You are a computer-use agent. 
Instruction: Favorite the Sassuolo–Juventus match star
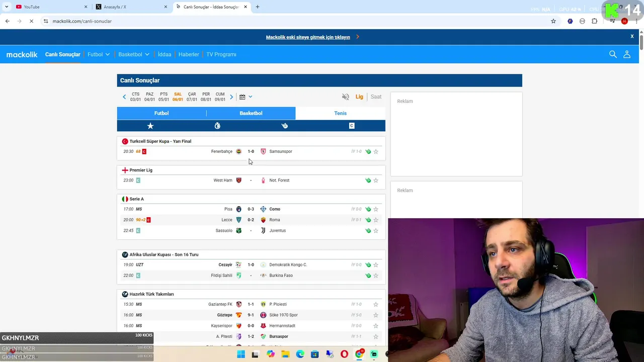pos(376,231)
